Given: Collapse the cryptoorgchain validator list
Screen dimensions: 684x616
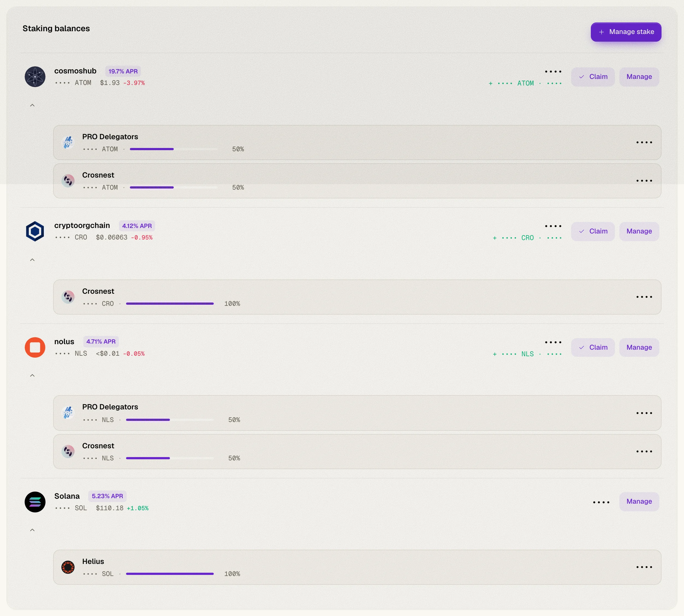Looking at the screenshot, I should pos(32,260).
